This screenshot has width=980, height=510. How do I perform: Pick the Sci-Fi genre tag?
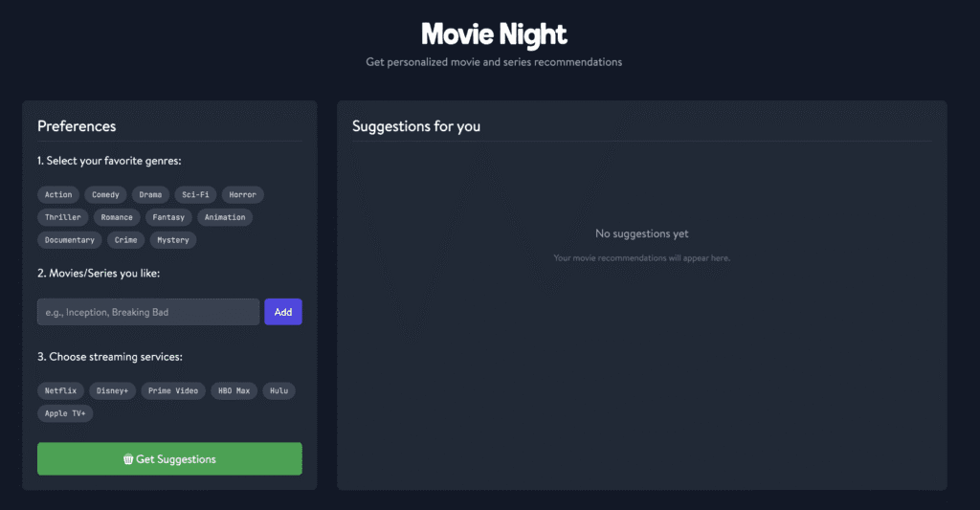click(x=195, y=194)
